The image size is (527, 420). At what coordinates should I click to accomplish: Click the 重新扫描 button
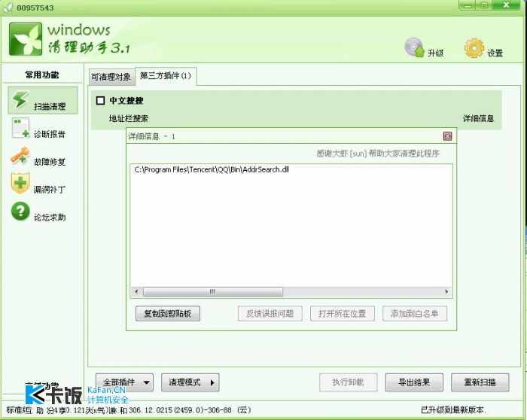click(480, 382)
